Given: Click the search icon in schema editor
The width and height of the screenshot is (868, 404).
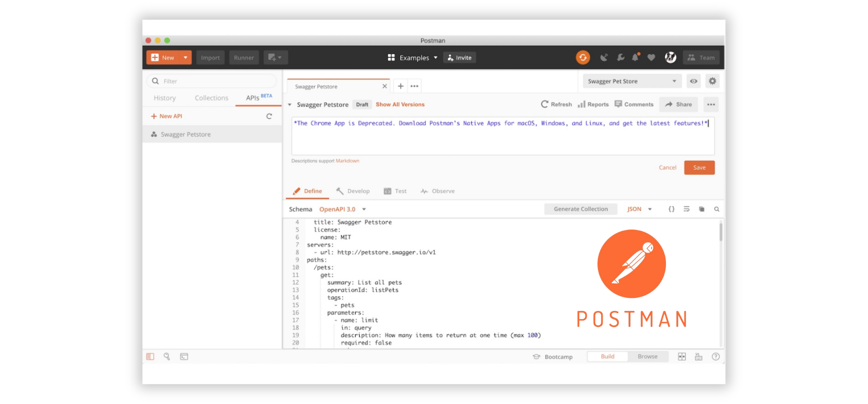Looking at the screenshot, I should [x=716, y=209].
